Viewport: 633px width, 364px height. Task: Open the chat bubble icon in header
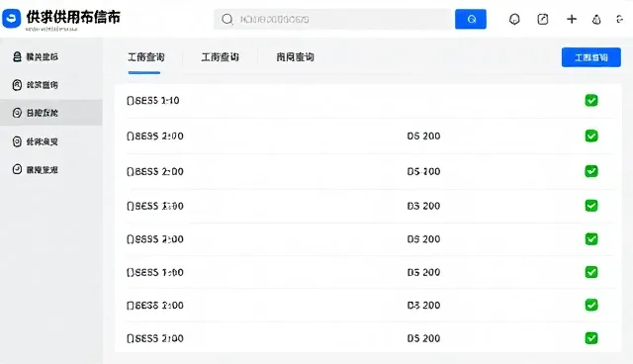514,19
